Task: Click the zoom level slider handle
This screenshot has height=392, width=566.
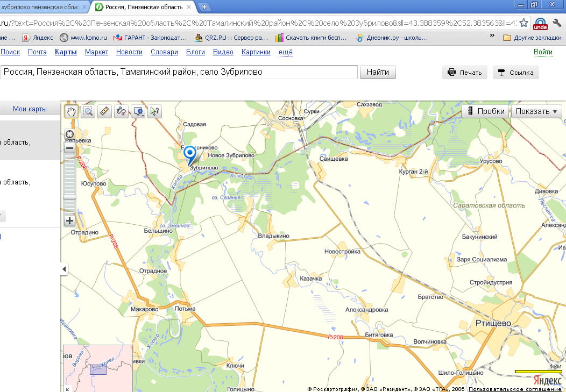Action: [x=69, y=197]
